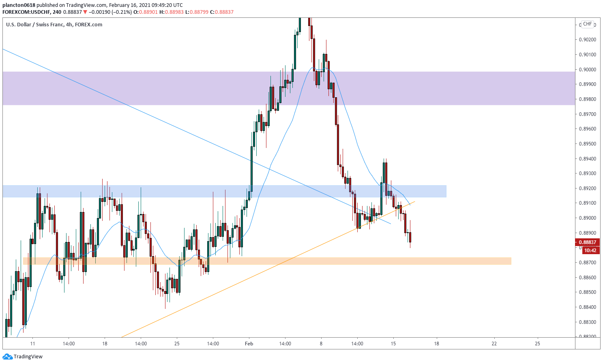Click the 0.88700 price axis label
The image size is (603, 364).
coord(588,263)
